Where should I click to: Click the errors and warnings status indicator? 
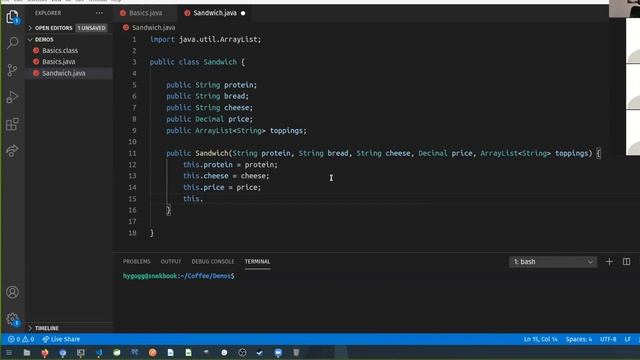pos(21,339)
